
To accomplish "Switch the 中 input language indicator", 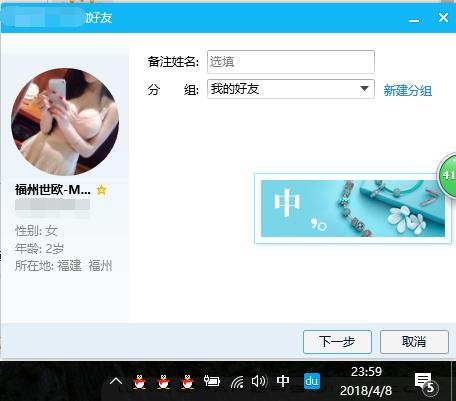I will tap(283, 381).
